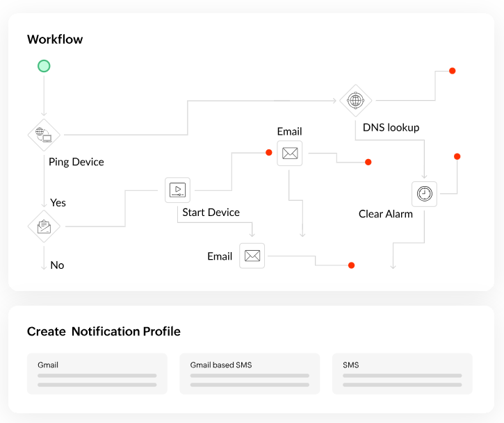The height and width of the screenshot is (423, 504).
Task: Open the Gmail notification profile card
Action: click(97, 374)
